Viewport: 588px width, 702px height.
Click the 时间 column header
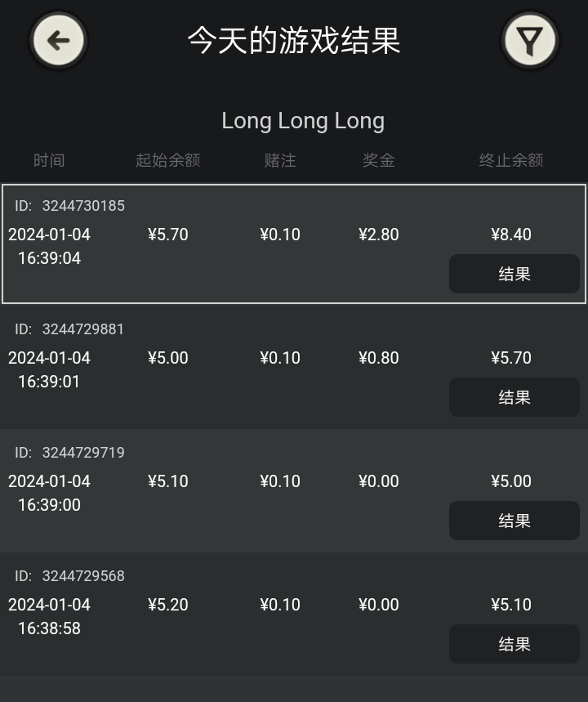(49, 160)
